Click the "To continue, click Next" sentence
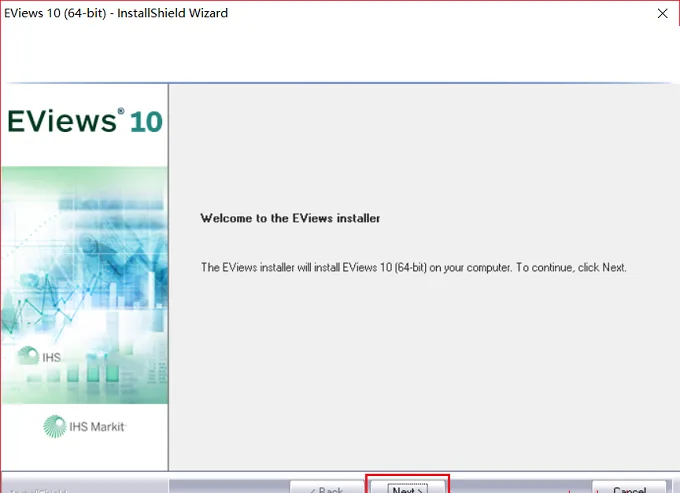 point(571,267)
